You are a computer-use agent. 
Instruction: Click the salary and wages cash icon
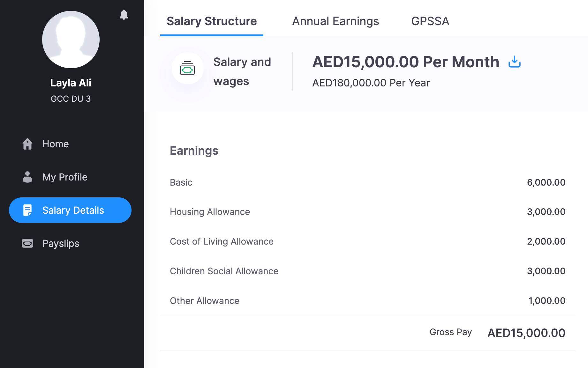pos(187,69)
